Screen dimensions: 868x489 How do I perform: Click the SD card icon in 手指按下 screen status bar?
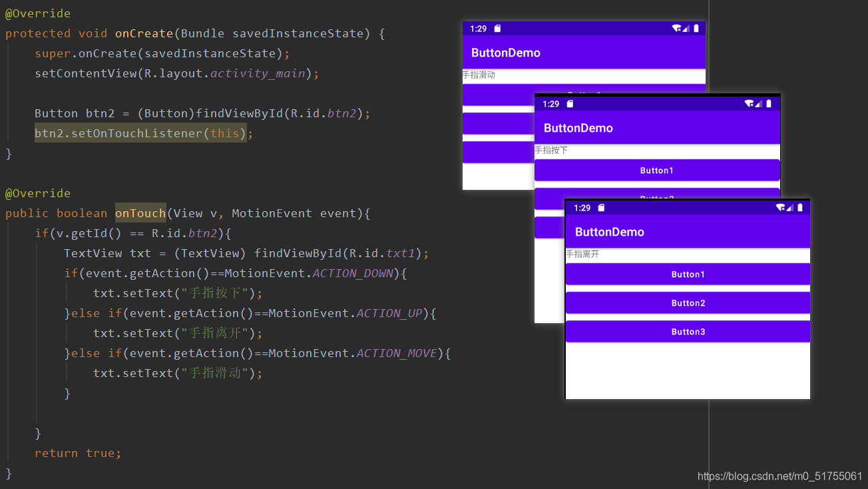pos(570,104)
